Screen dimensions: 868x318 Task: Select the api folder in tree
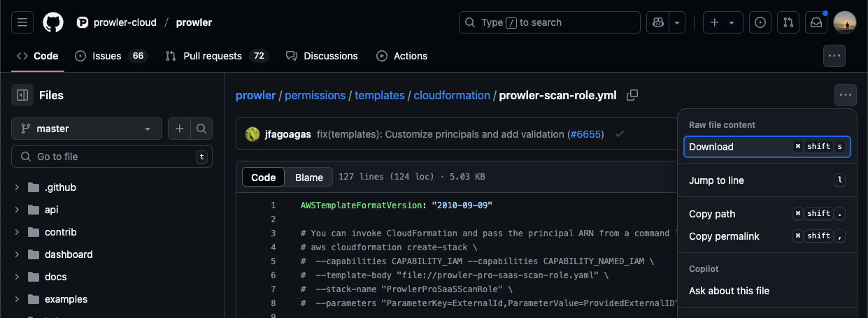tap(52, 210)
